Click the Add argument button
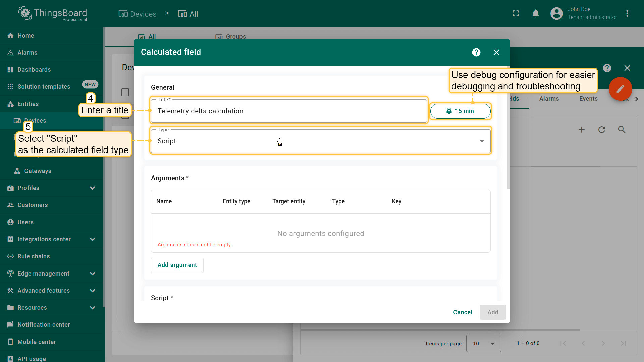Image resolution: width=644 pixels, height=362 pixels. point(177,265)
